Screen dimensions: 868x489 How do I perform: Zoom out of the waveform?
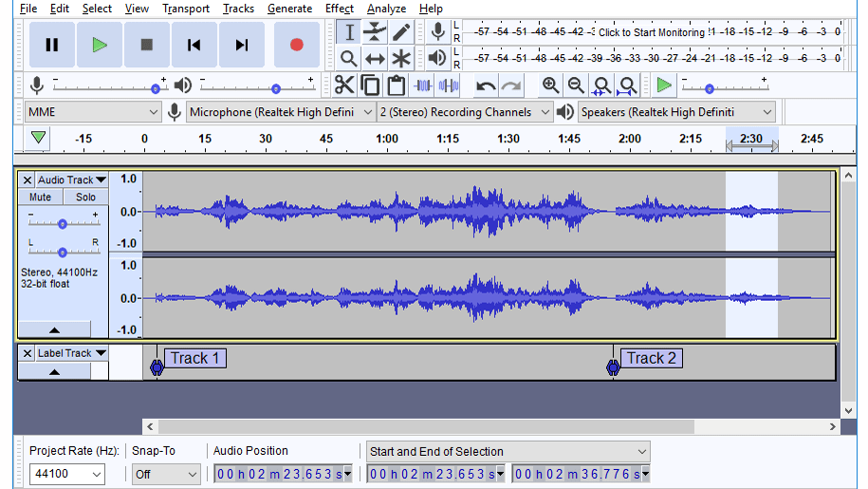pyautogui.click(x=576, y=85)
